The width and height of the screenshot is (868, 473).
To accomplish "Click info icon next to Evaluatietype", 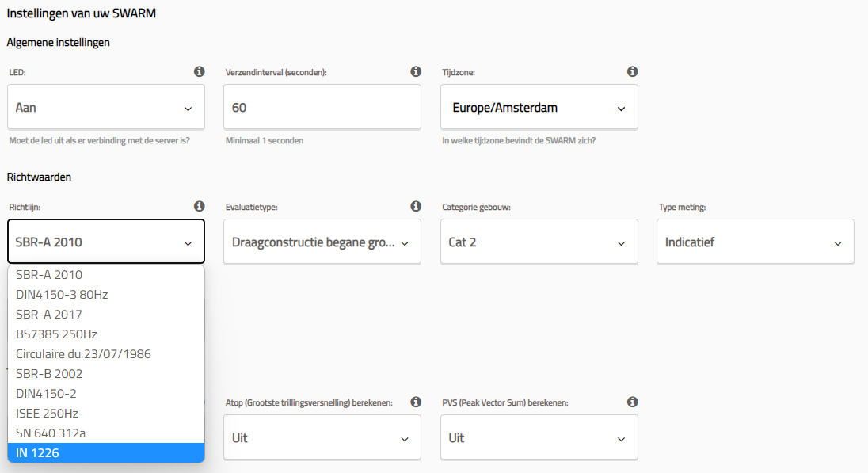I will pyautogui.click(x=416, y=206).
